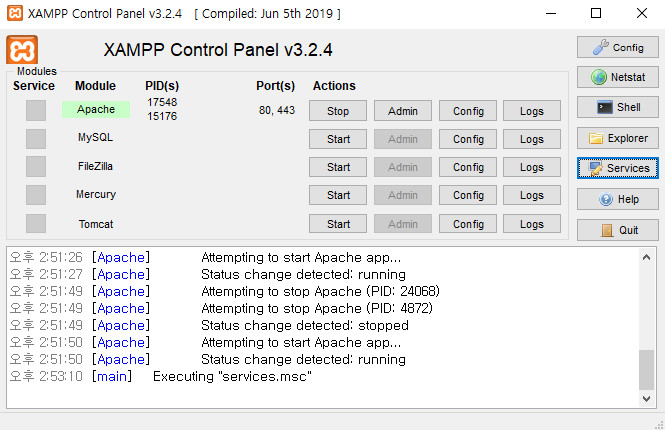
Task: Toggle the MySQL service install checkbox
Action: (36, 139)
